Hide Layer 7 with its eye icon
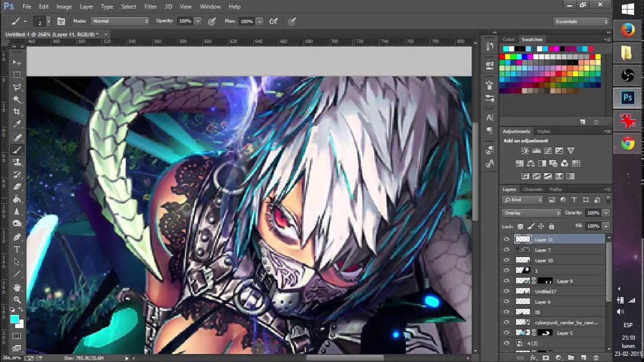The height and width of the screenshot is (362, 644). (507, 250)
